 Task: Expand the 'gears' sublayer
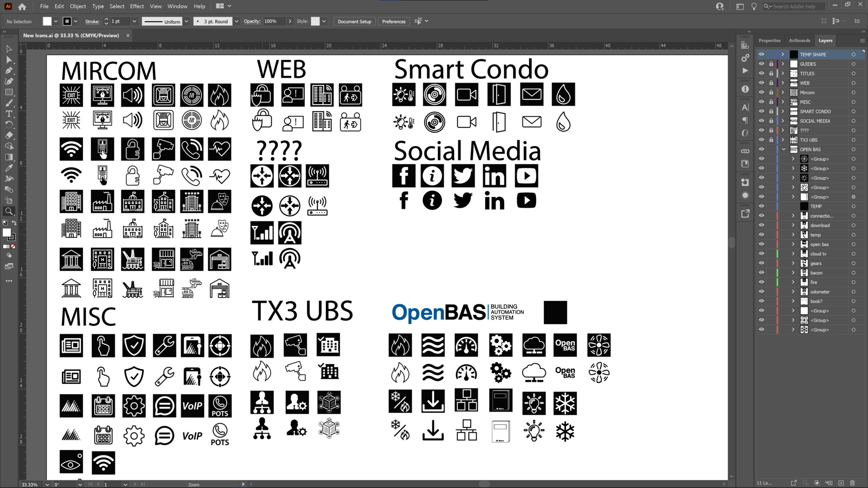click(793, 263)
